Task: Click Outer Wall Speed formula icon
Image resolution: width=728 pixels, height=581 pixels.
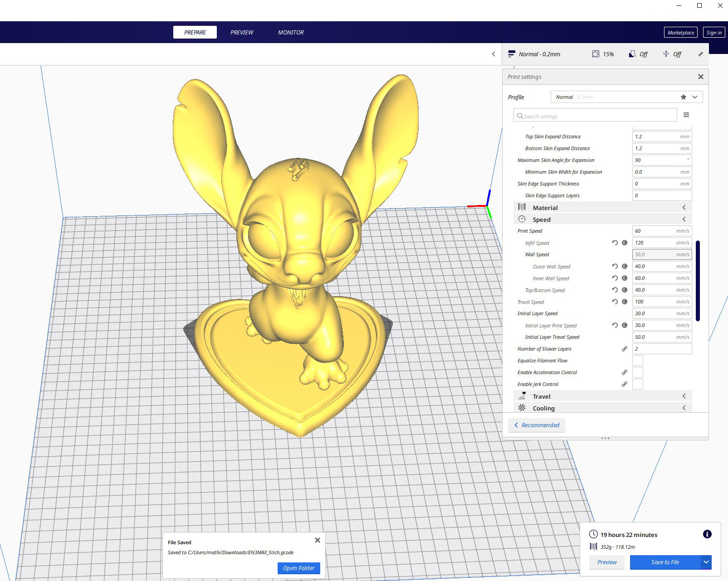Action: pyautogui.click(x=625, y=266)
